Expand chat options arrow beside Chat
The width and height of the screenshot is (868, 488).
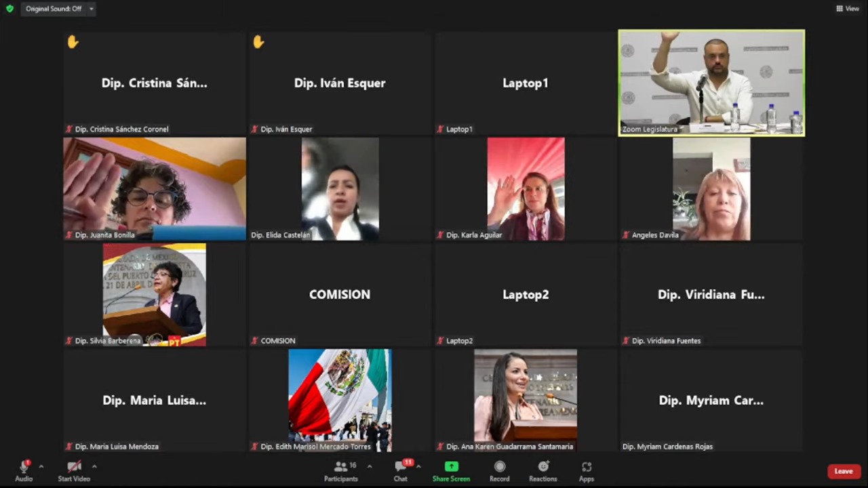pos(418,466)
